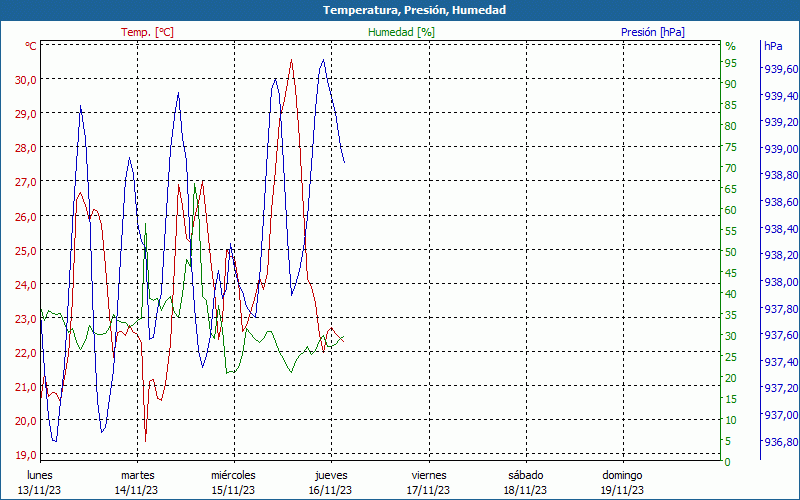Click the '29,0' temperature axis value
Screen dimensions: 800x500
click(26, 114)
